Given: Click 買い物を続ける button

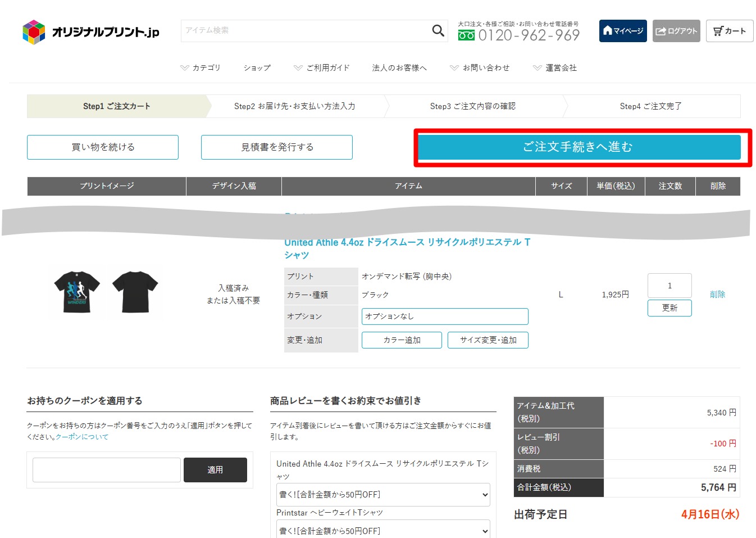Looking at the screenshot, I should click(x=103, y=147).
